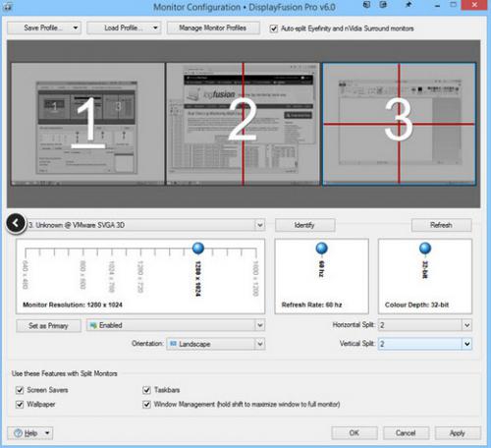Click the 'Colour Depth: 32-bit' text
Viewport: 491px width, 448px height.
pos(416,305)
